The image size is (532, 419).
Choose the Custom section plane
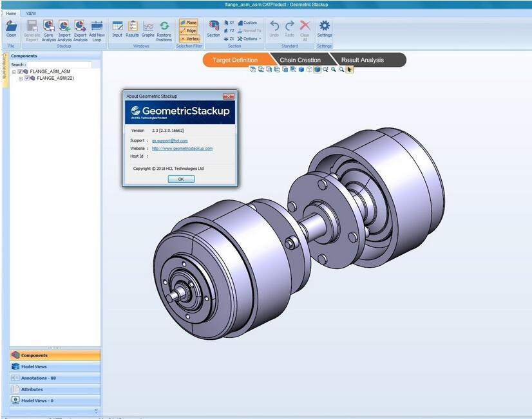pos(247,23)
